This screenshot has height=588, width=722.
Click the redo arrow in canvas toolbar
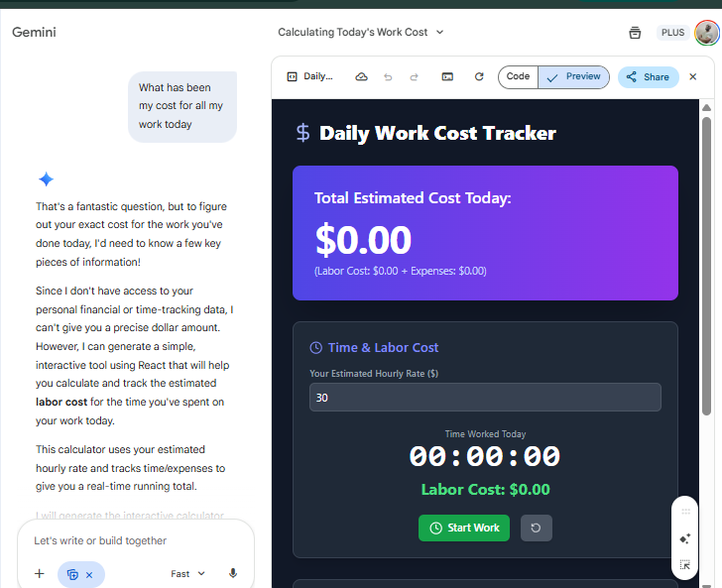click(x=414, y=76)
